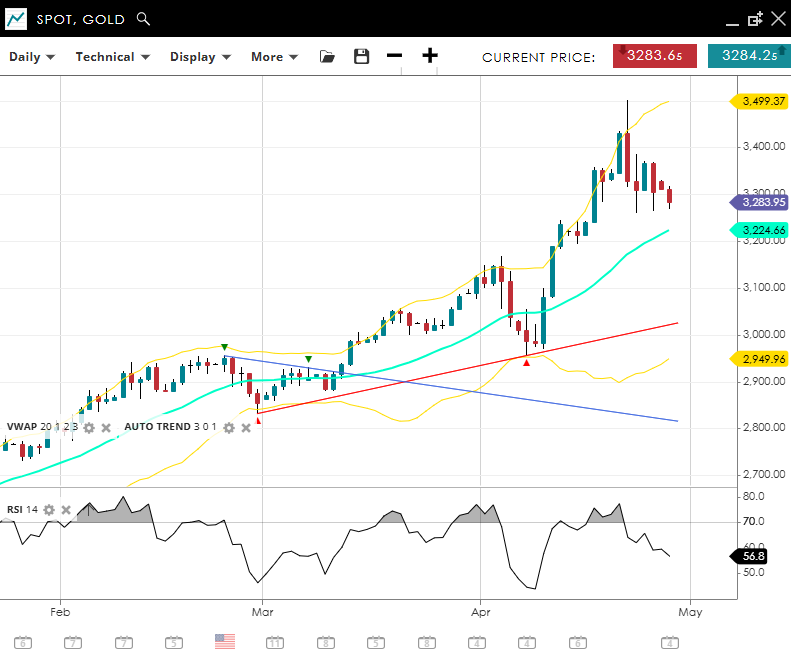Open RSI 14 settings gear

[x=49, y=510]
